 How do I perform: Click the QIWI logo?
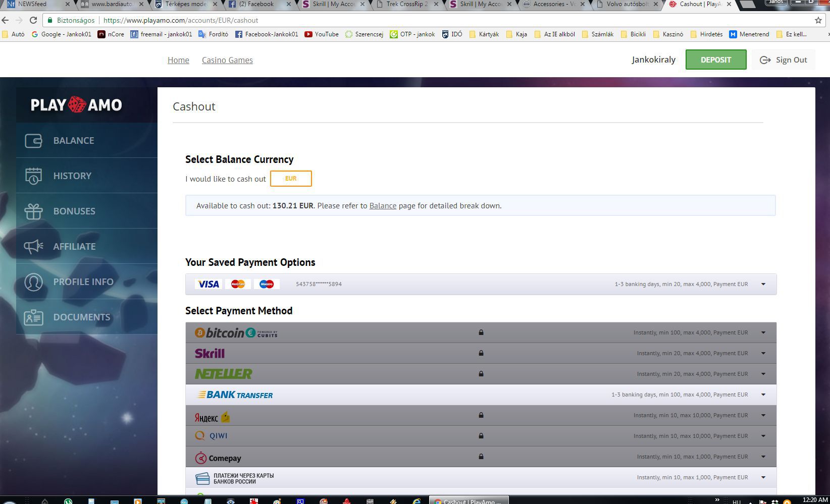point(211,436)
